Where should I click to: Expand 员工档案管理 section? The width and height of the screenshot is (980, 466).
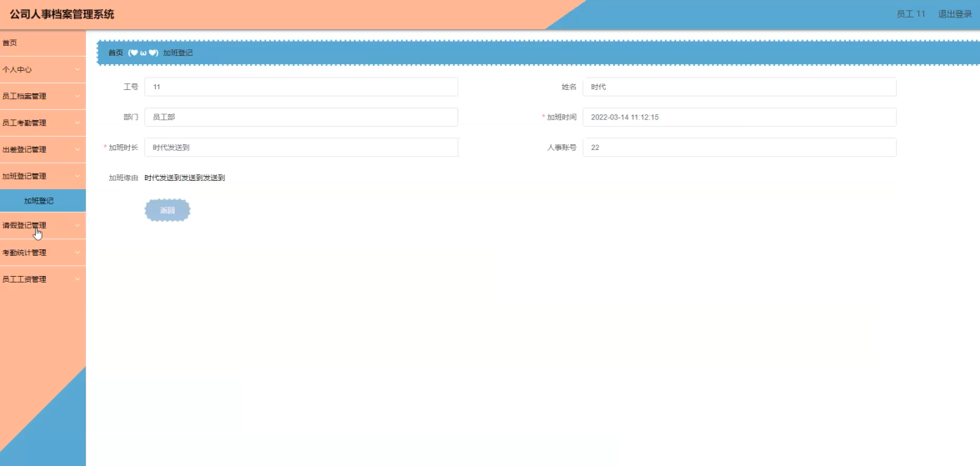coord(42,97)
